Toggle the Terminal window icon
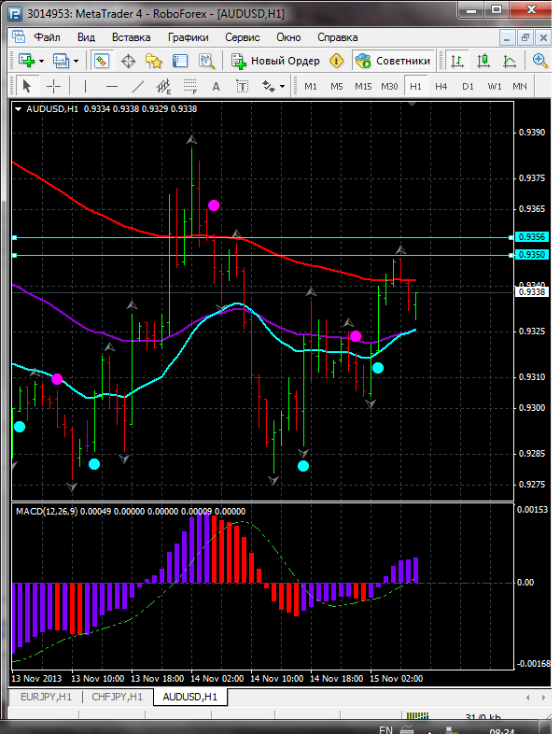Screen dimensions: 560x734 (179, 61)
